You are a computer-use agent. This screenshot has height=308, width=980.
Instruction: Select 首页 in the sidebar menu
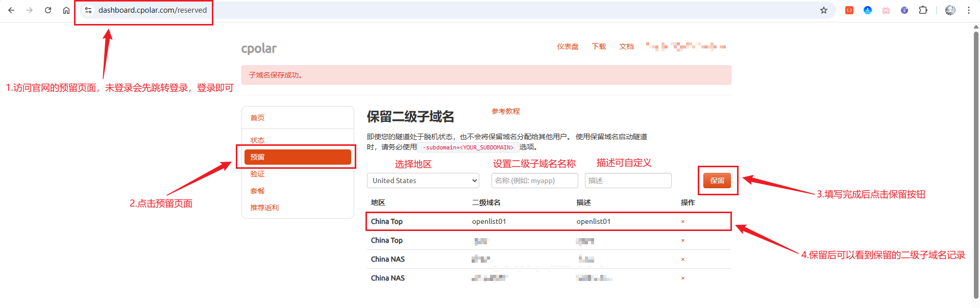coord(257,118)
